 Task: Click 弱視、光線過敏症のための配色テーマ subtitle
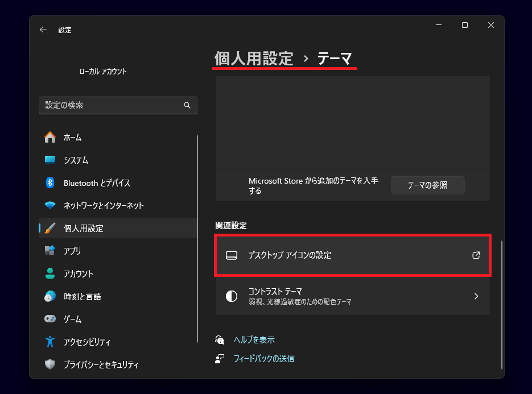pyautogui.click(x=300, y=302)
